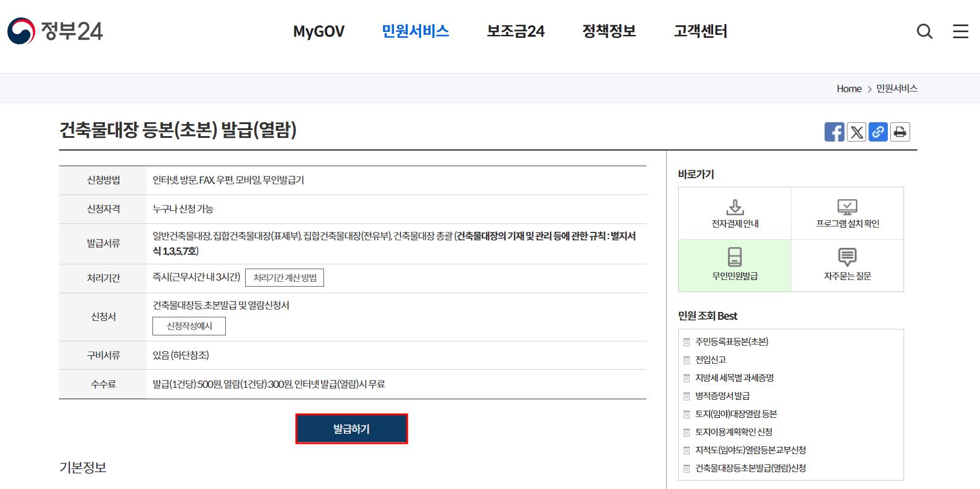Viewport: 980px width, 489px height.
Task: Open the 정책정보 menu
Action: click(609, 31)
